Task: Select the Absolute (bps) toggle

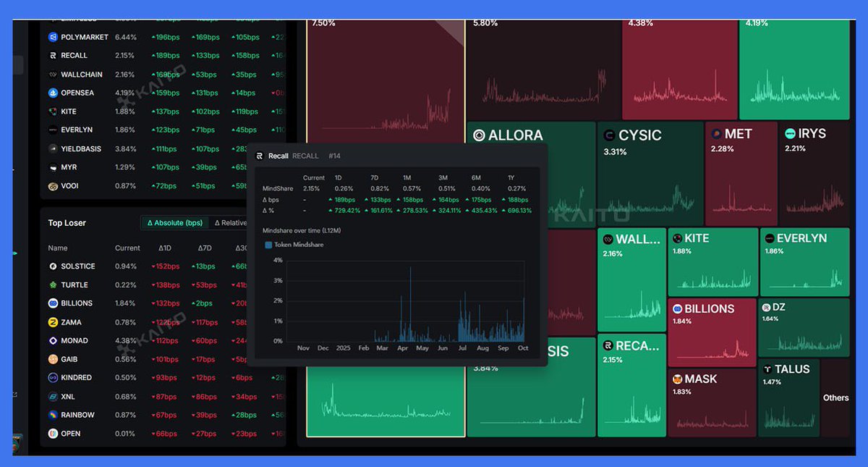Action: tap(174, 223)
